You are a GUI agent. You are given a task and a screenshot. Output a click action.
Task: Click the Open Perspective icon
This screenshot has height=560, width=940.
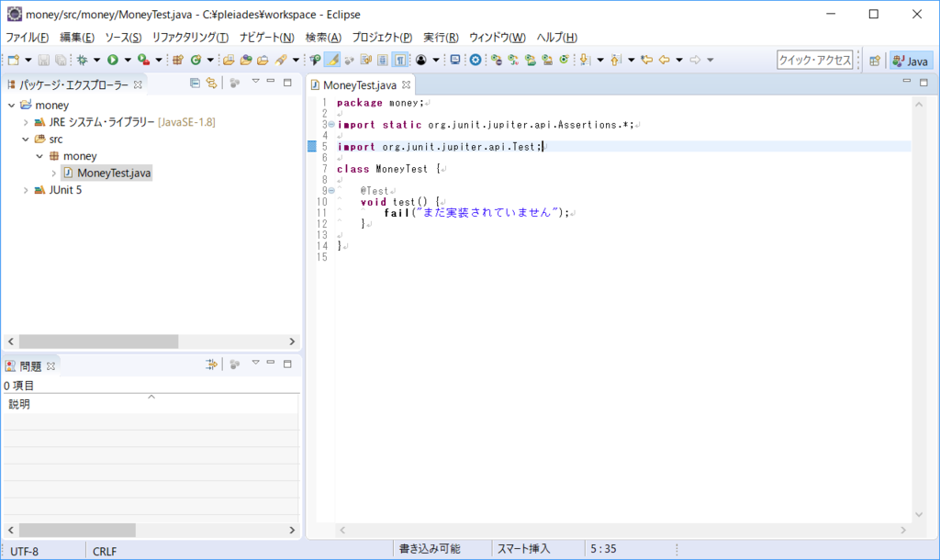pos(875,61)
